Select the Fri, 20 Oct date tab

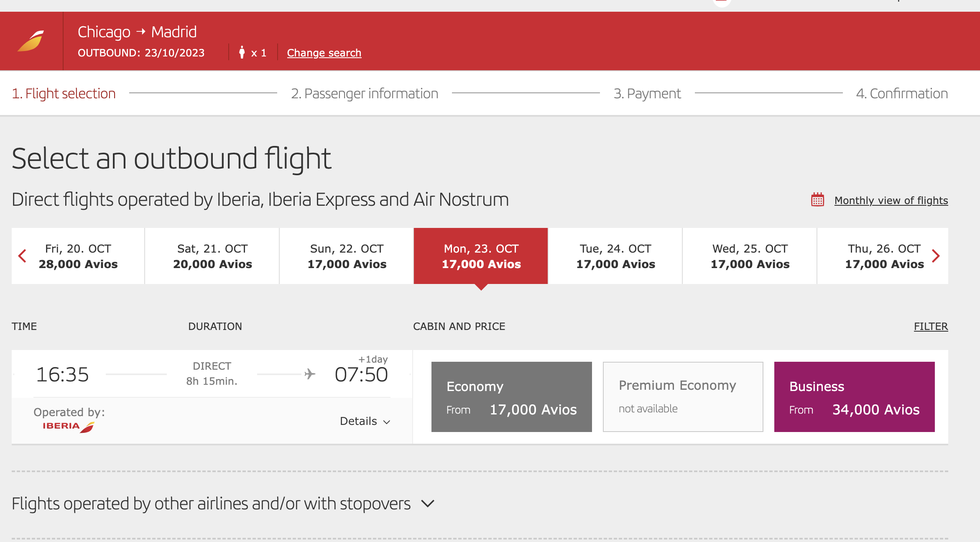[78, 256]
